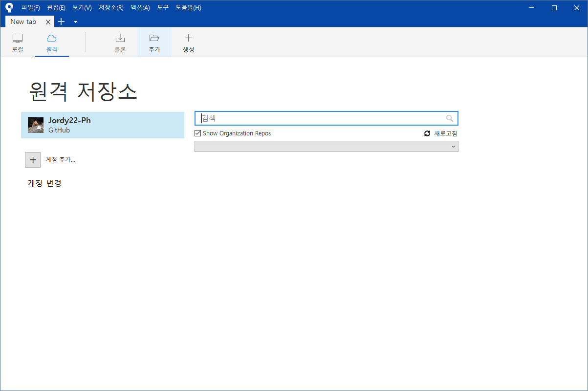The width and height of the screenshot is (588, 391).
Task: Click the 생성 (Create) plus icon
Action: click(x=189, y=38)
